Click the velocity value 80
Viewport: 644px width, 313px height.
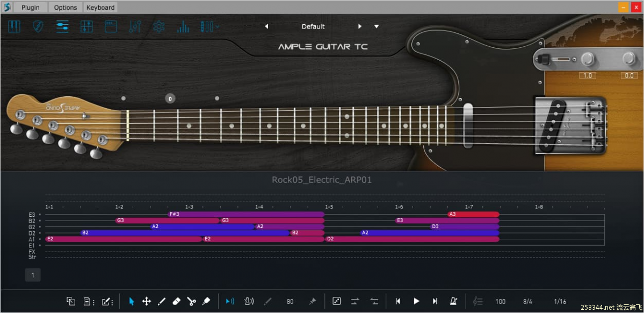290,302
